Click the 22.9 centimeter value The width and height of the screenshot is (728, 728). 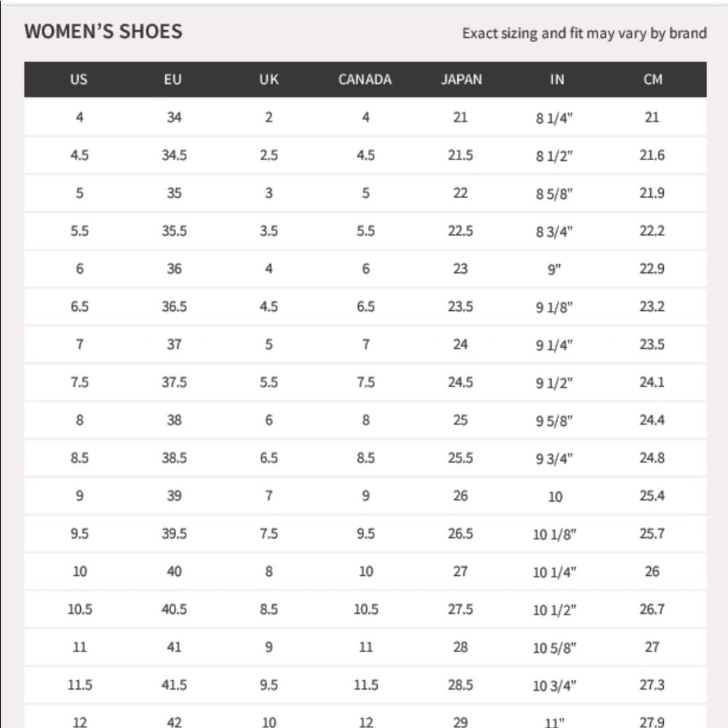pyautogui.click(x=652, y=269)
